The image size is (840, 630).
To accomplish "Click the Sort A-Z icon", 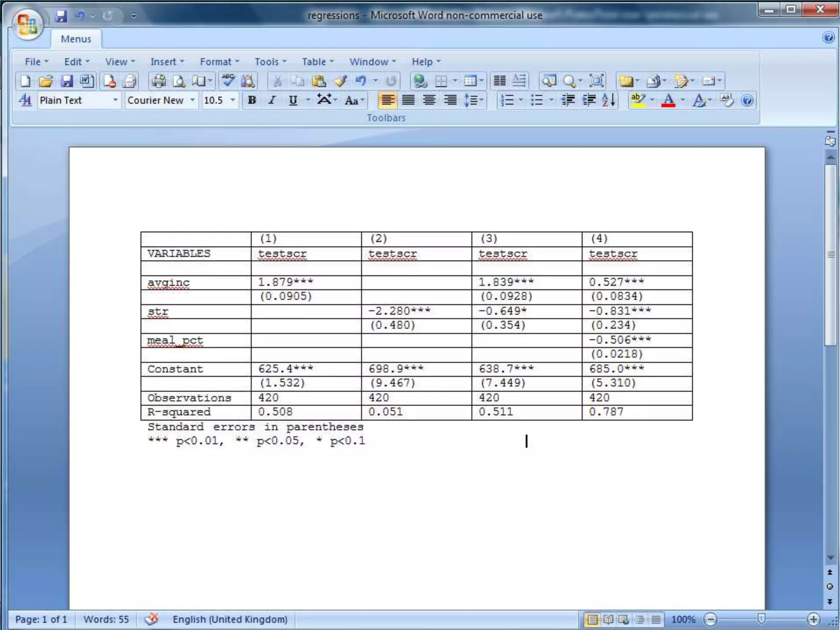I will (x=609, y=100).
